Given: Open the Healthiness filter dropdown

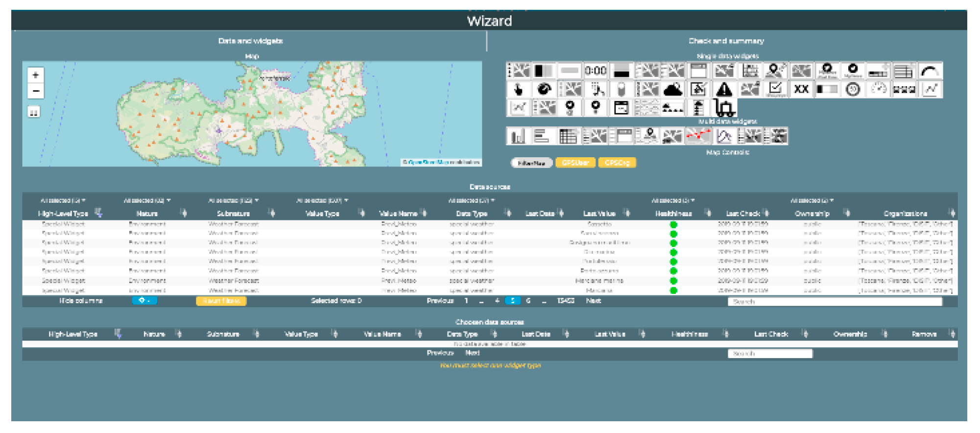Looking at the screenshot, I should (673, 201).
